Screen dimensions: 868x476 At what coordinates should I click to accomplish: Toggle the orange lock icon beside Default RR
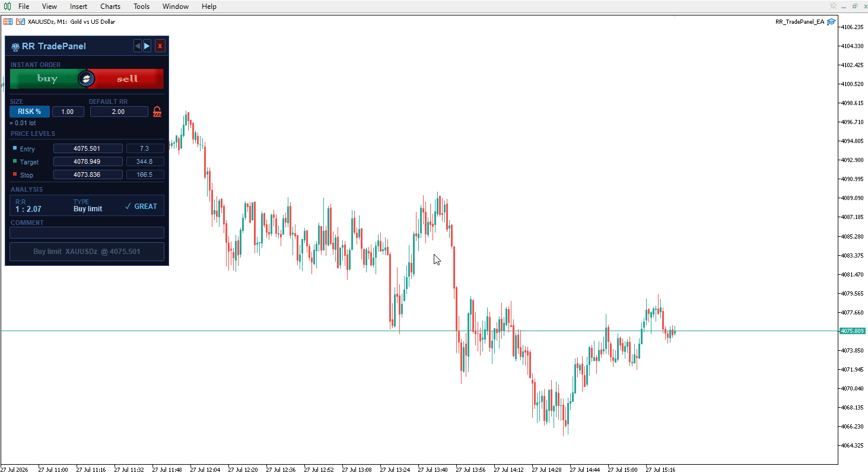(x=157, y=112)
